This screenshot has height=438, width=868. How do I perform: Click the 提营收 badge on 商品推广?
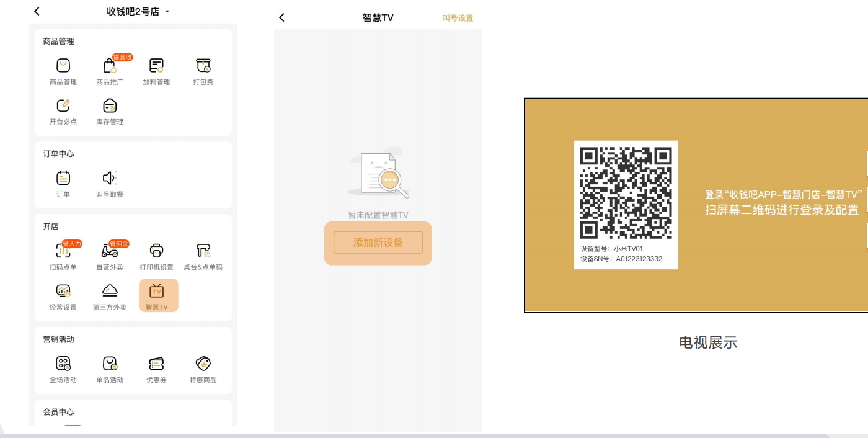pyautogui.click(x=123, y=57)
